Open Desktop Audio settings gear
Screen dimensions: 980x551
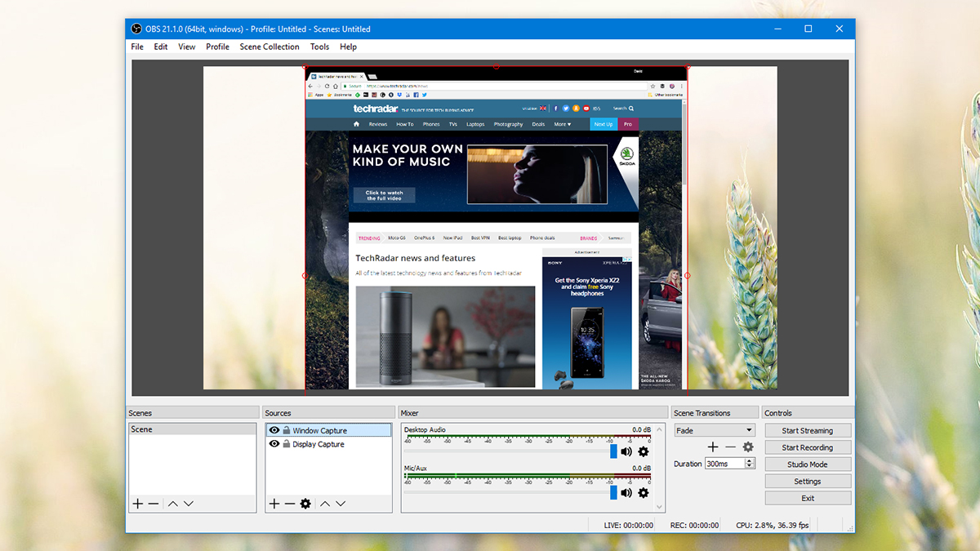tap(643, 451)
